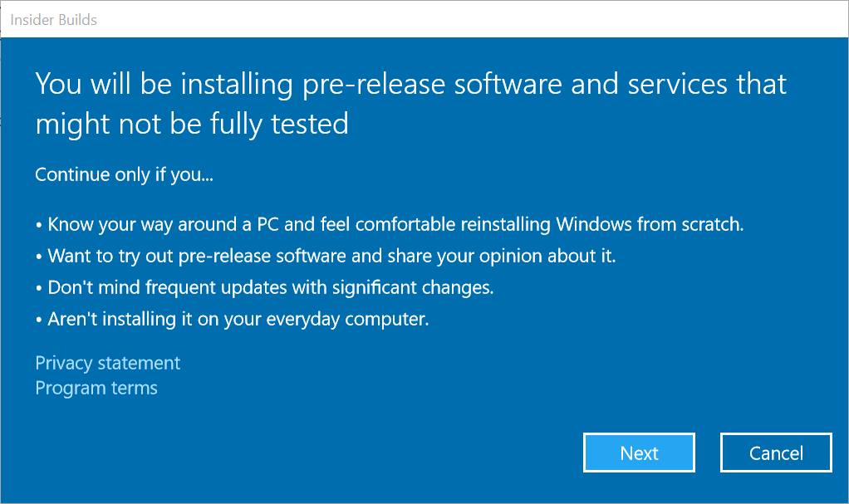Open the Program terms link
The height and width of the screenshot is (504, 849).
tap(96, 389)
